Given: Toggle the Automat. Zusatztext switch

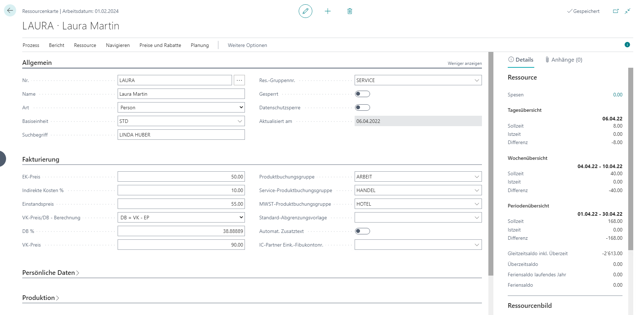Looking at the screenshot, I should (x=362, y=231).
